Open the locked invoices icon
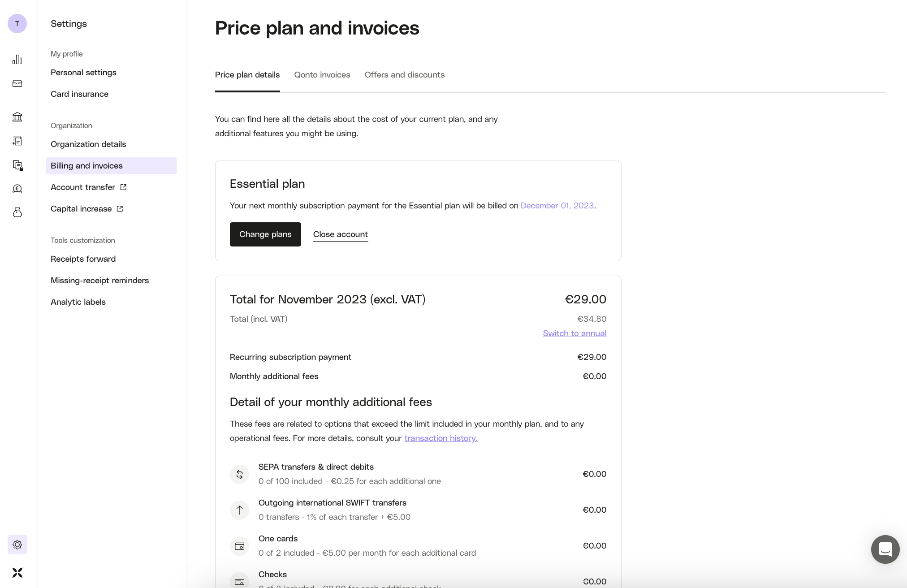The image size is (907, 588). tap(17, 165)
